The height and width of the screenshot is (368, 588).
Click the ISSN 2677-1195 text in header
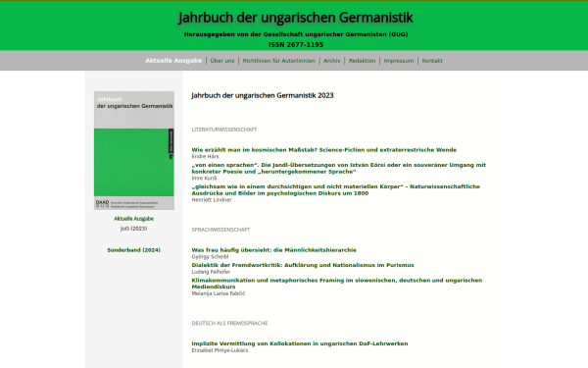click(296, 45)
